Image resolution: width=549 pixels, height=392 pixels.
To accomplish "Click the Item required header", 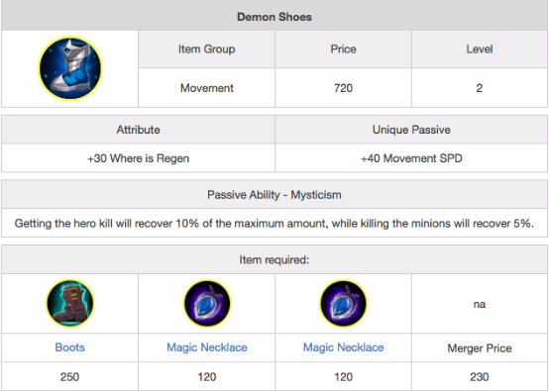I will click(x=274, y=259).
